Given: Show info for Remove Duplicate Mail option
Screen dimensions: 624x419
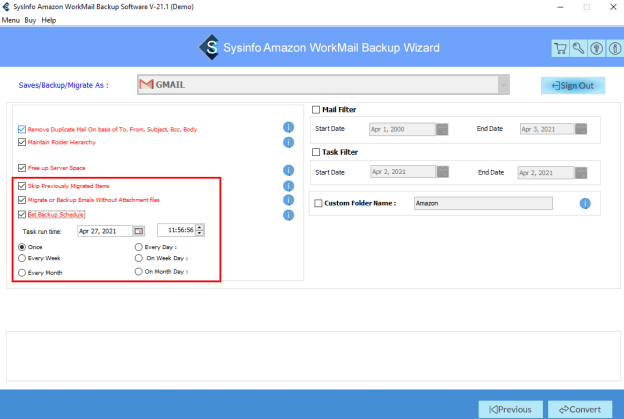Looking at the screenshot, I should (289, 127).
